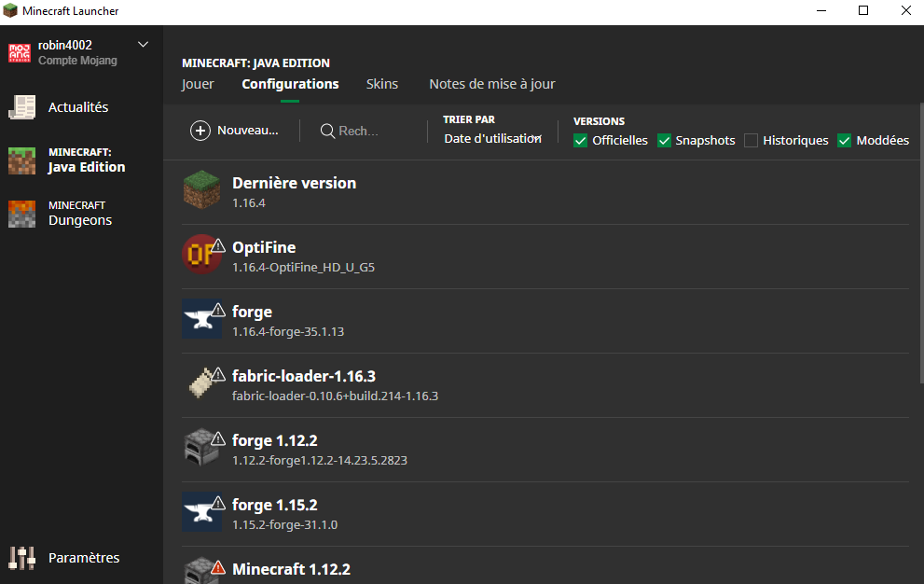Viewport: 924px width, 584px height.
Task: Disable the Snapshots versions checkbox
Action: tap(665, 141)
